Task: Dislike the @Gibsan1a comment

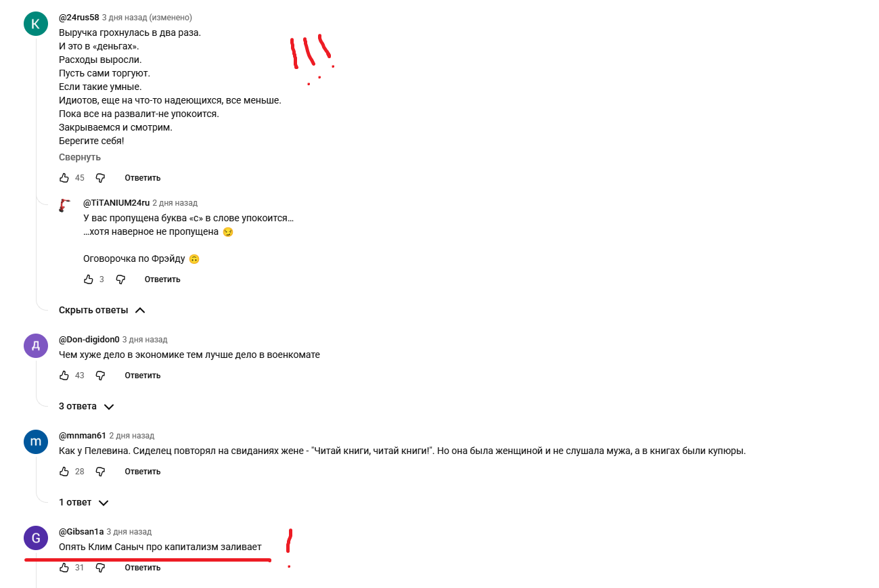Action: [100, 568]
